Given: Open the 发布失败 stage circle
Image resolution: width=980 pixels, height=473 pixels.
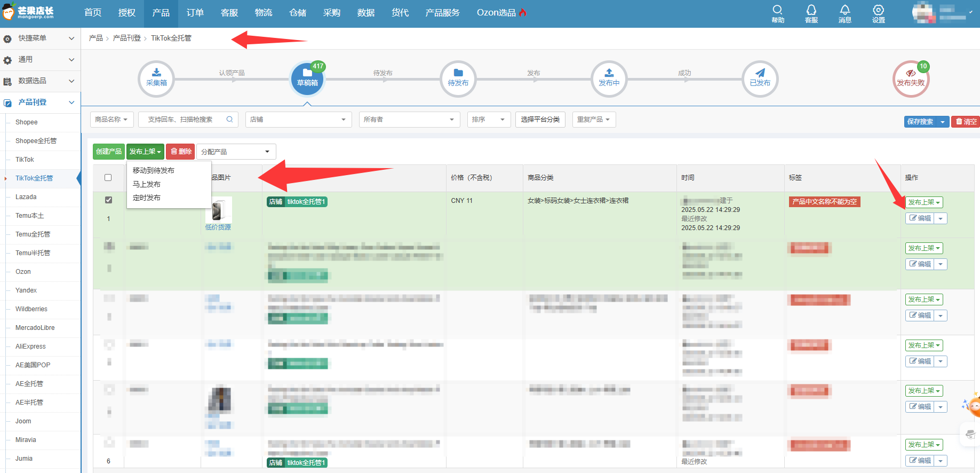Looking at the screenshot, I should tap(911, 78).
